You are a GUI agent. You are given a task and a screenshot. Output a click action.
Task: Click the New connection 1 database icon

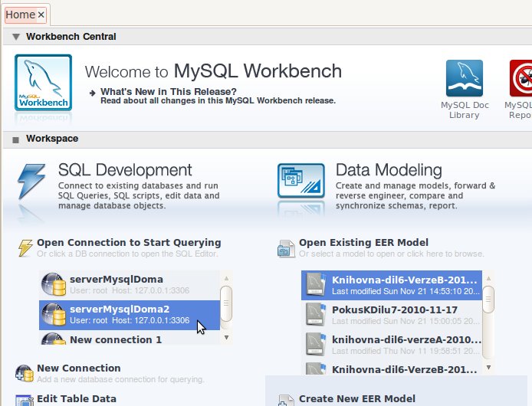tap(54, 339)
